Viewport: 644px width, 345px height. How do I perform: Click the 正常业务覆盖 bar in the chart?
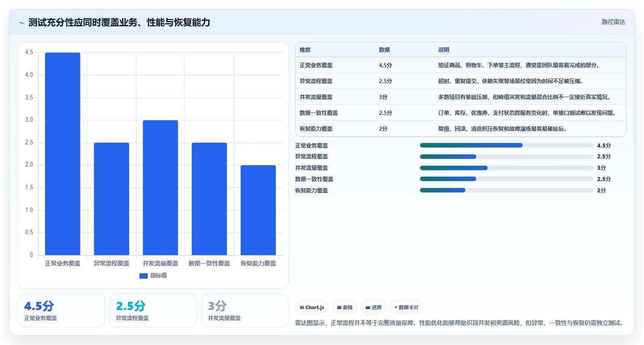[63, 154]
